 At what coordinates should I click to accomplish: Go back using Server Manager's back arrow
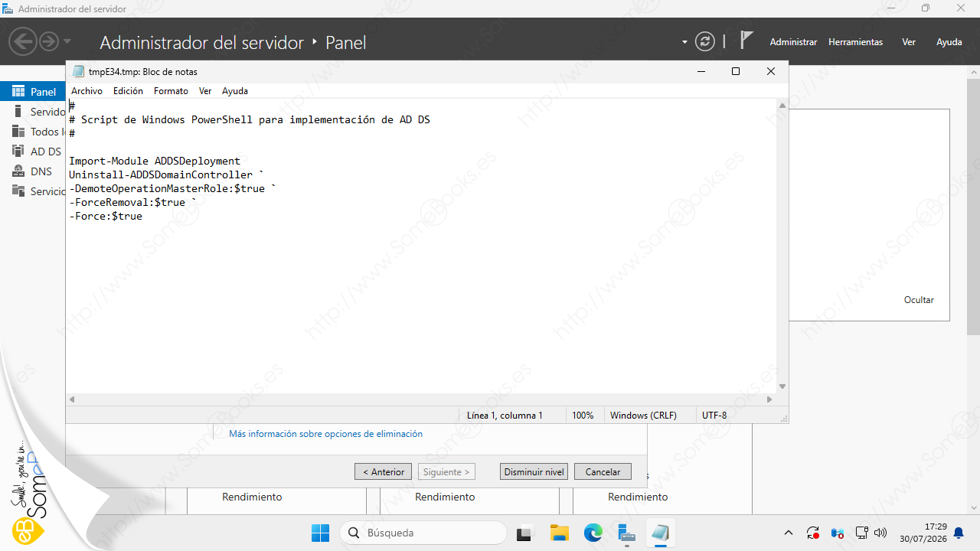23,41
